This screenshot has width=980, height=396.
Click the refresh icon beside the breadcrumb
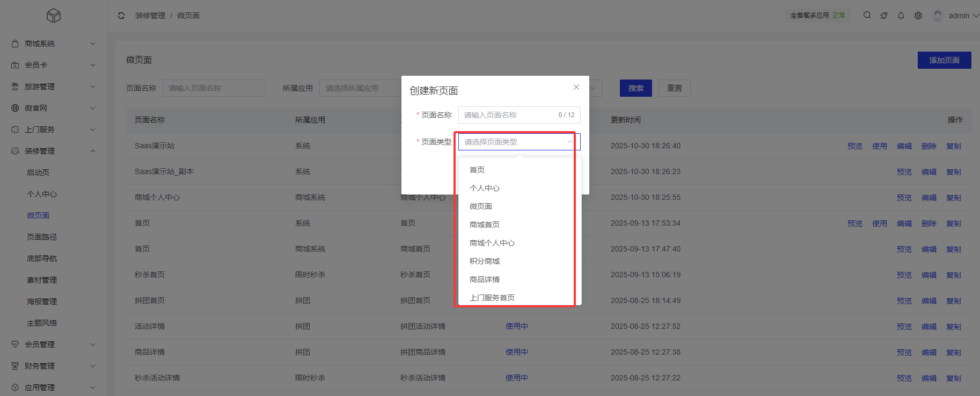tap(121, 16)
